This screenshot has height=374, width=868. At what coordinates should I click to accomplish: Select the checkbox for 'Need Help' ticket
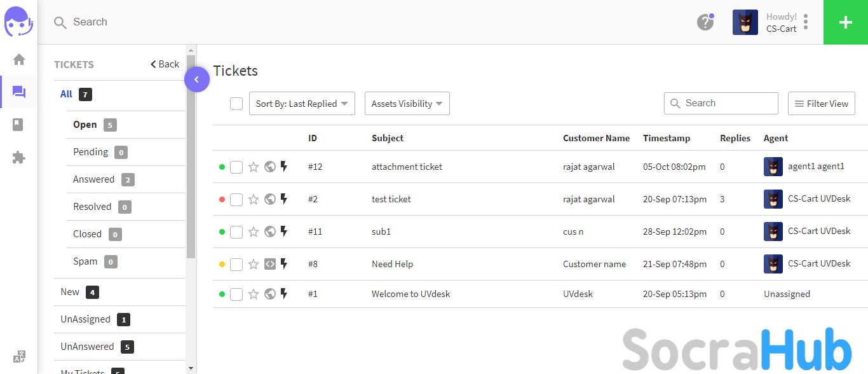pos(236,265)
